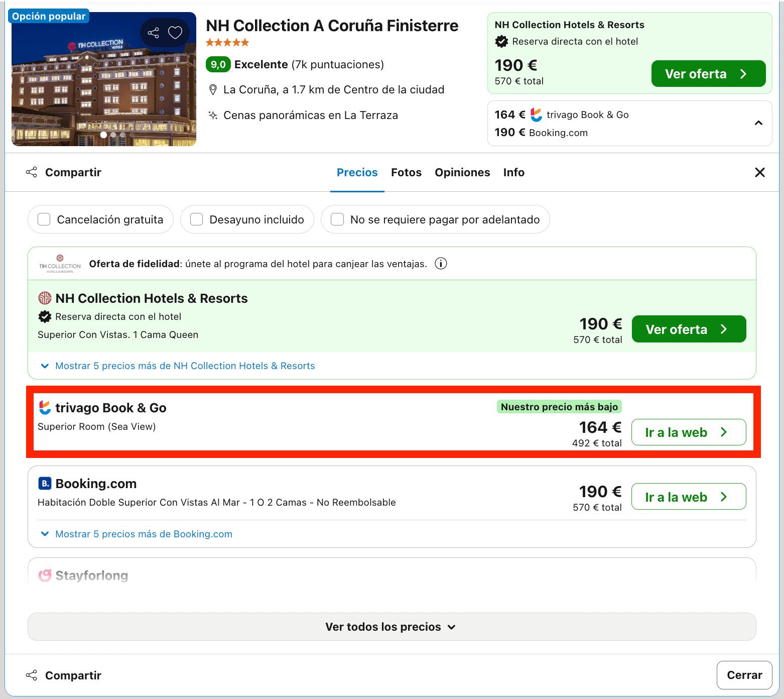This screenshot has height=699, width=784.
Task: Enable the Desayuno incluido filter
Action: 197,219
